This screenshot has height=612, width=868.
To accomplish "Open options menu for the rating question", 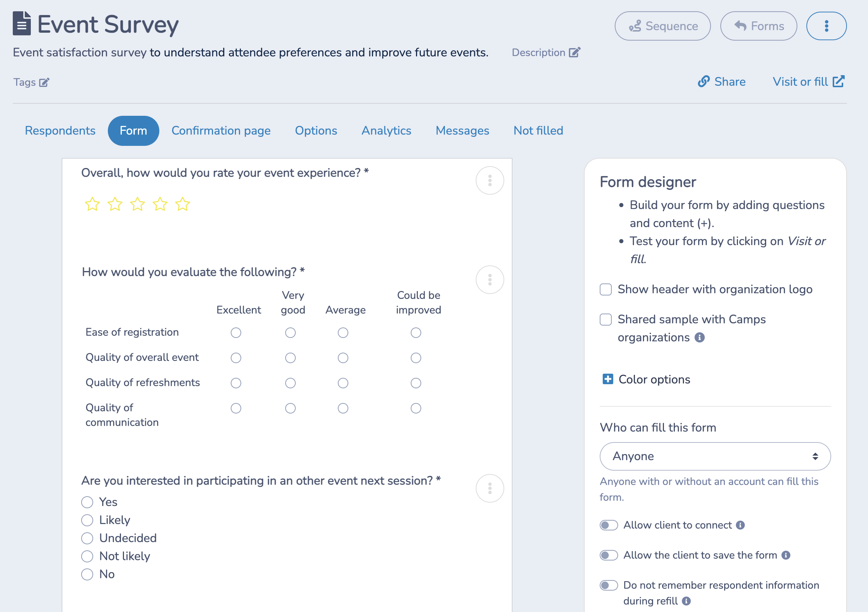I will tap(490, 180).
